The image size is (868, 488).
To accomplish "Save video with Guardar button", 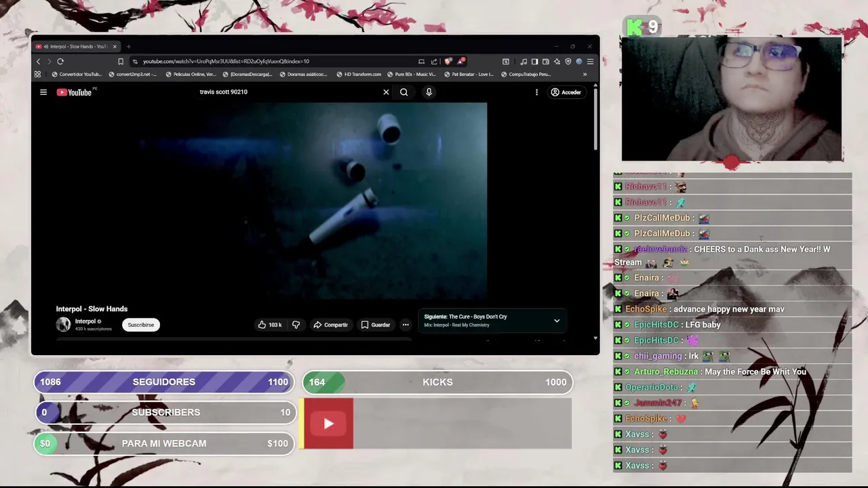I will 376,325.
